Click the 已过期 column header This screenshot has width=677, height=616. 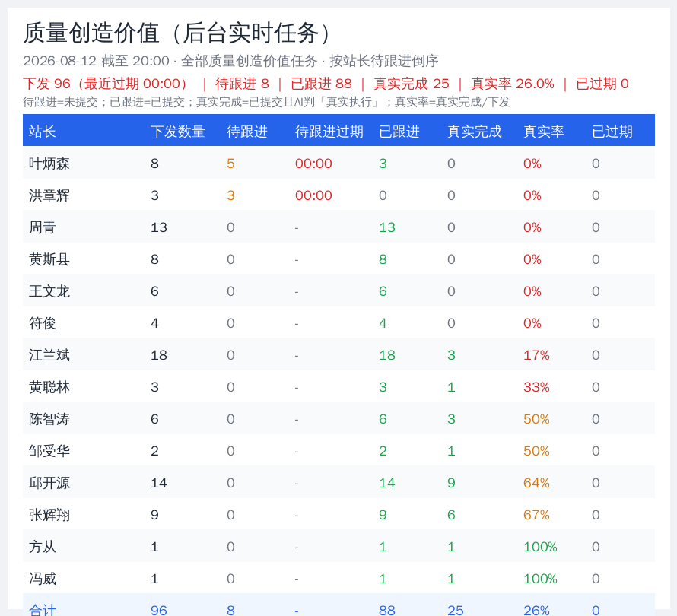click(x=612, y=132)
